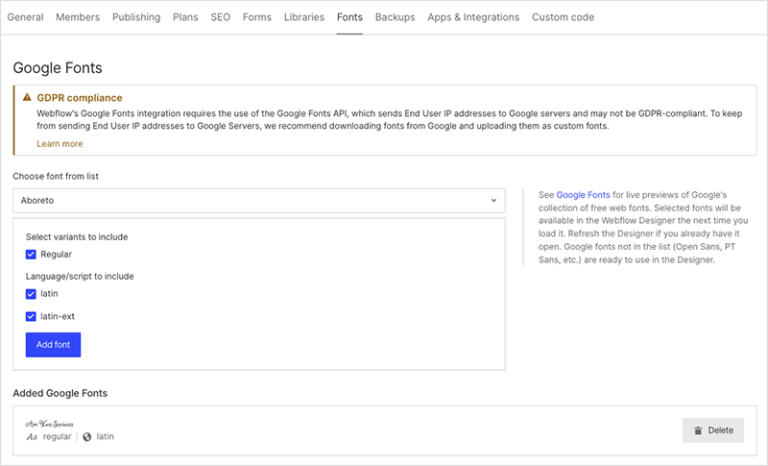Select the Backups tab
Screen dimensions: 768x466
tap(395, 17)
